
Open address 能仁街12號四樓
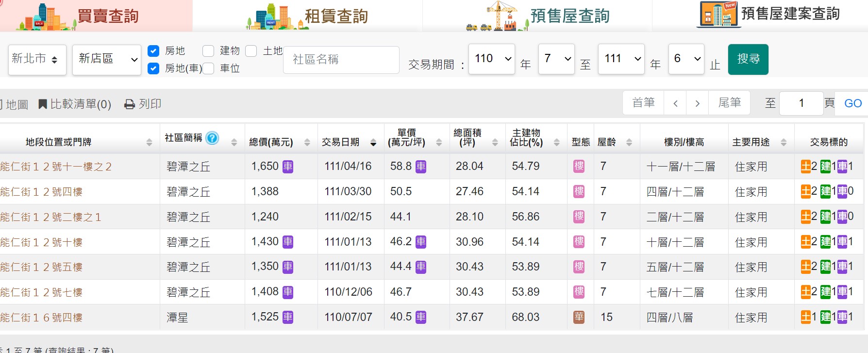[41, 192]
